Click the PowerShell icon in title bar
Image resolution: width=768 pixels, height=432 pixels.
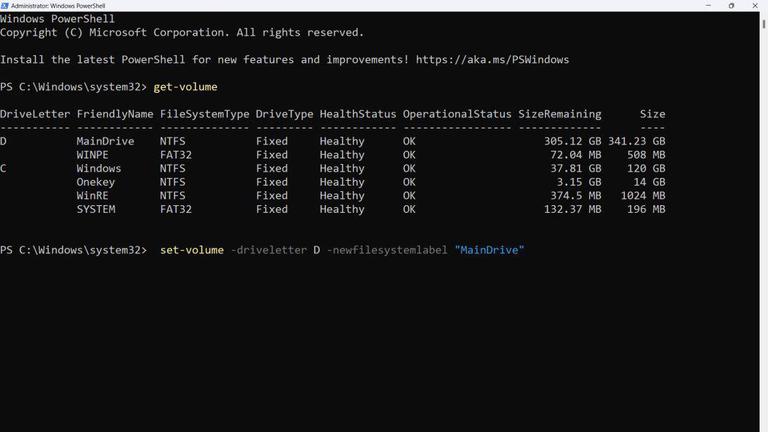pos(5,5)
